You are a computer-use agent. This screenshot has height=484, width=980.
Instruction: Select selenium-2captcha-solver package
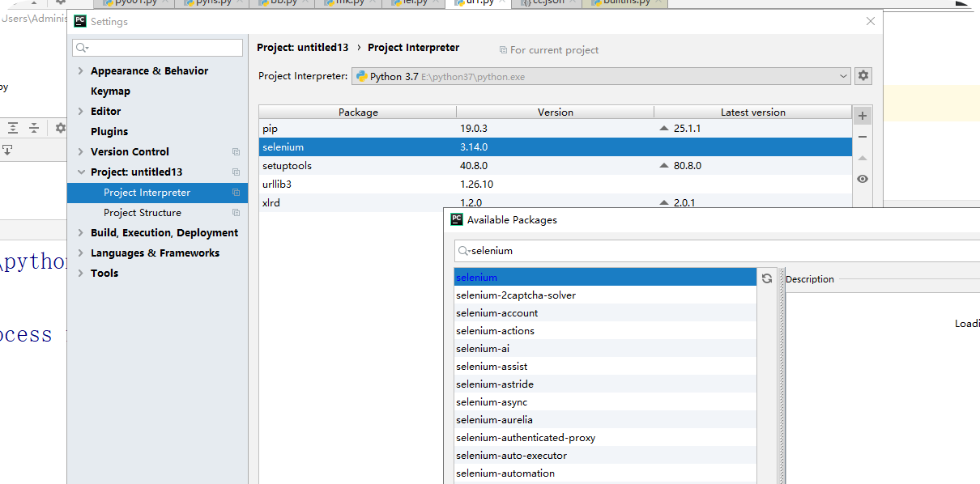click(x=605, y=295)
